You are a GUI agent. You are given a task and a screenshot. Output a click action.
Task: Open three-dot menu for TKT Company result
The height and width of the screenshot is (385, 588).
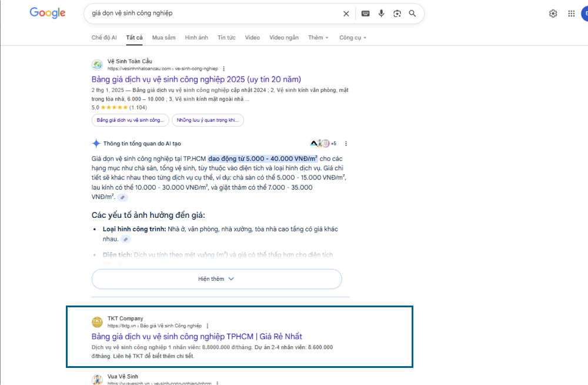208,326
